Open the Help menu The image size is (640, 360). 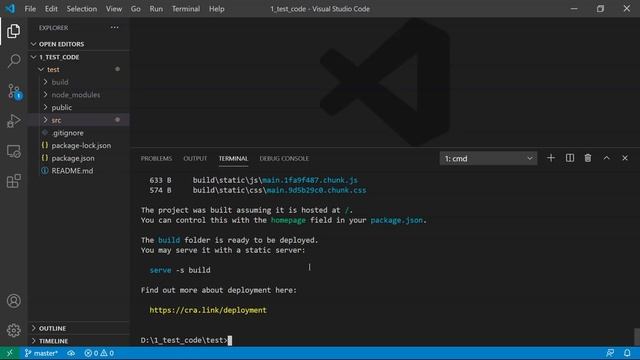[217, 9]
